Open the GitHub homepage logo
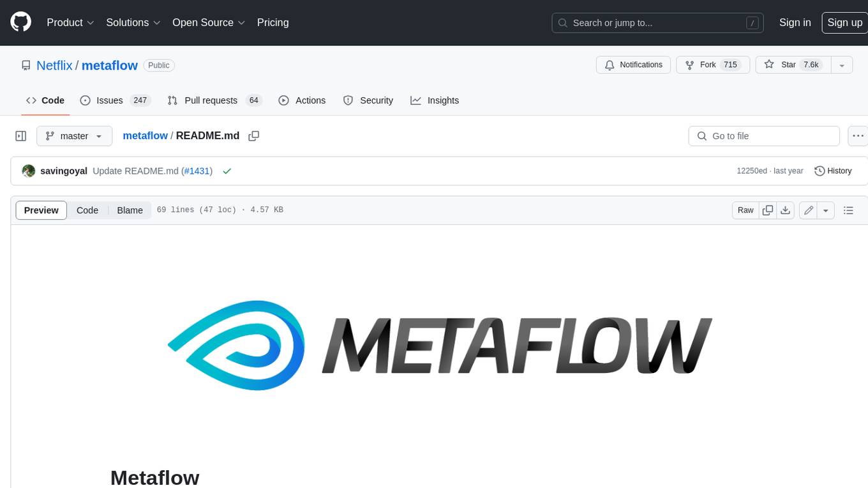 pyautogui.click(x=20, y=22)
